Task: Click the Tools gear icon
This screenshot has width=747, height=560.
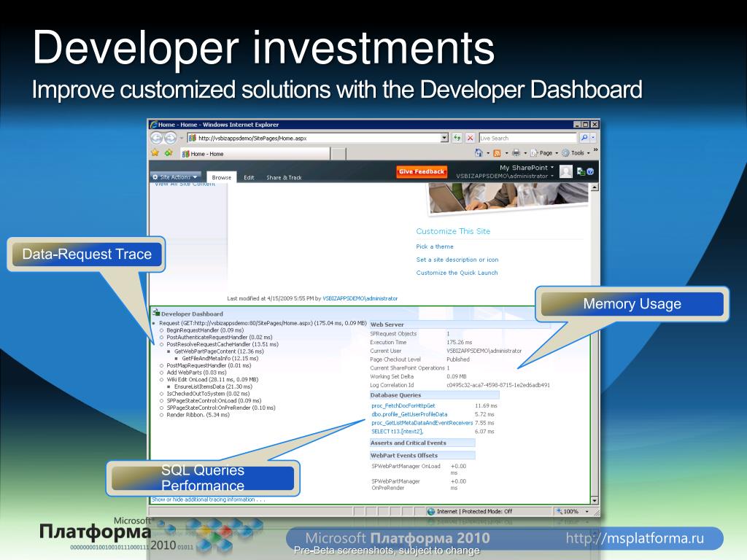Action: click(565, 153)
